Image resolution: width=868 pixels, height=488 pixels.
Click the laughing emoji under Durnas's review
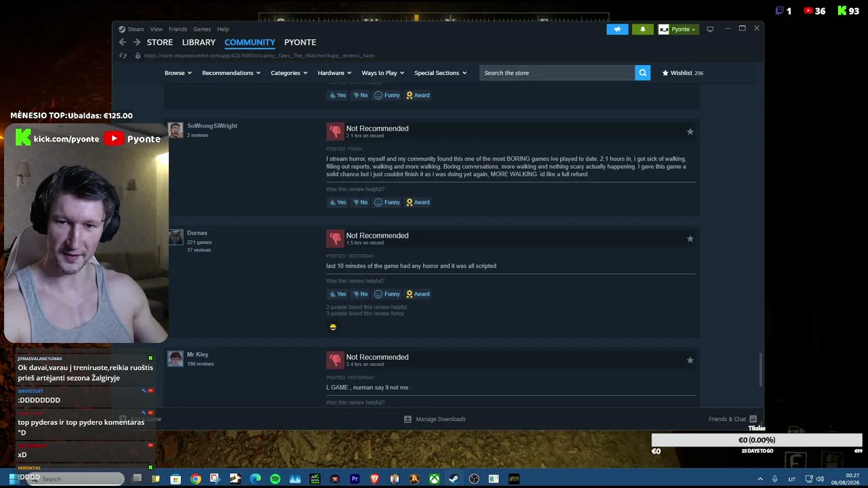333,327
